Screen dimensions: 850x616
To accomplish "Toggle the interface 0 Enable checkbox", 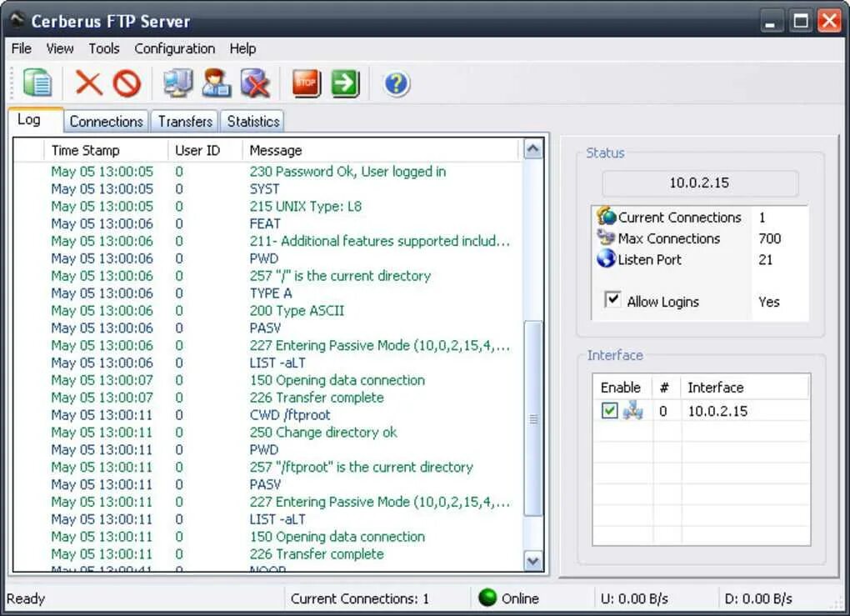I will point(609,410).
